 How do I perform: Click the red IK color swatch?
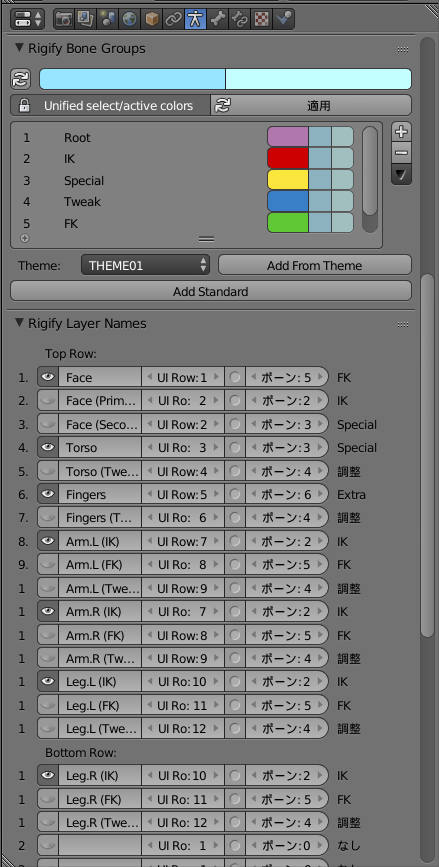(288, 158)
